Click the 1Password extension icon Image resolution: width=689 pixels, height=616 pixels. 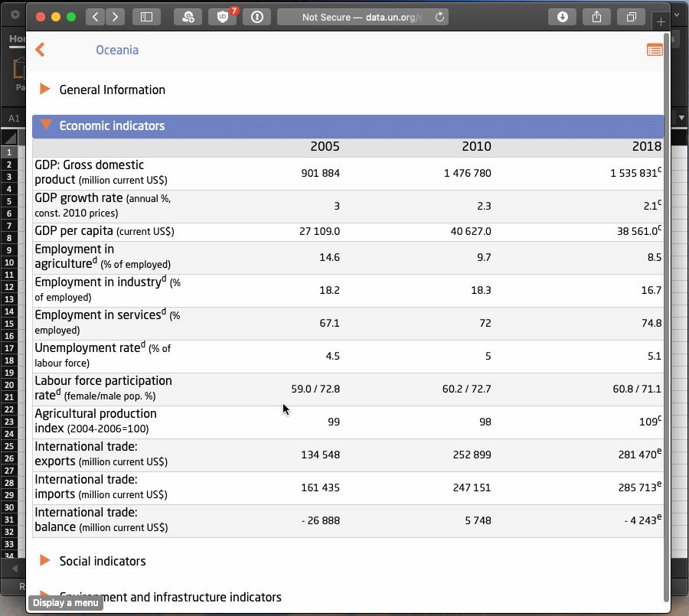256,17
